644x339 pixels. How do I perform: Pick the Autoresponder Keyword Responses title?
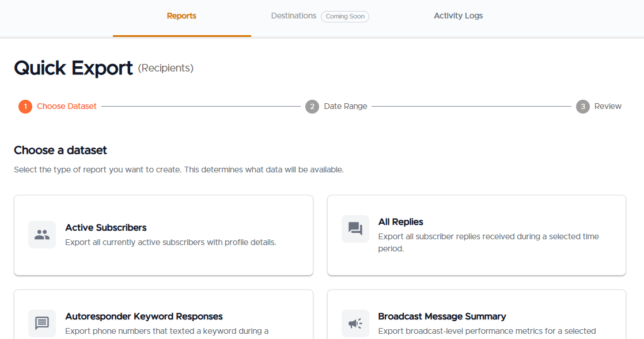(x=144, y=317)
